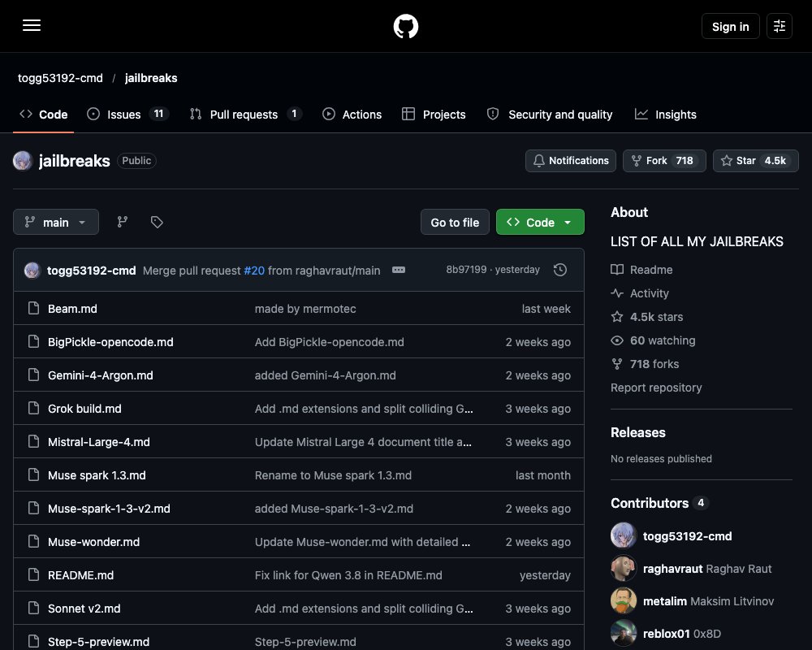Click the Go to file button

pyautogui.click(x=455, y=222)
